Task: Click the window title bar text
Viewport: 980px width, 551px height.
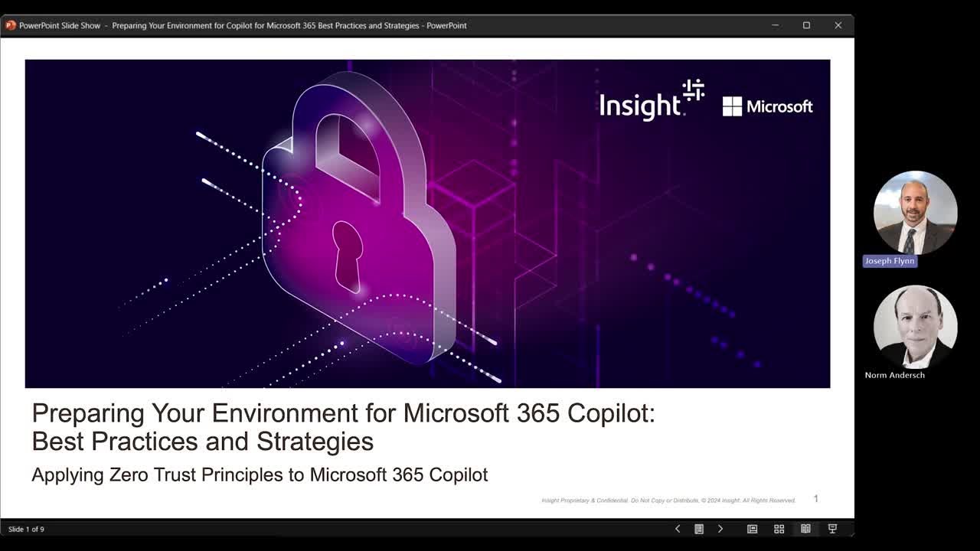Action: click(x=243, y=25)
